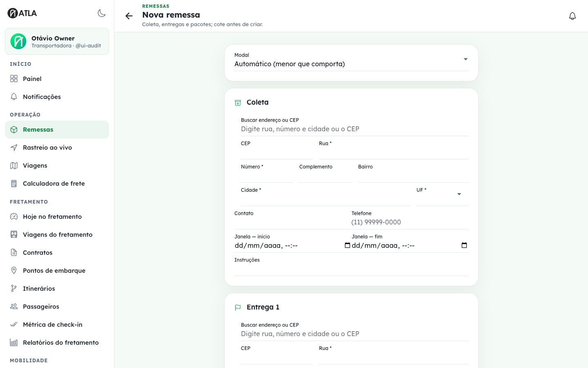
Task: Open Rastreio ao vivo menu item
Action: 57,148
